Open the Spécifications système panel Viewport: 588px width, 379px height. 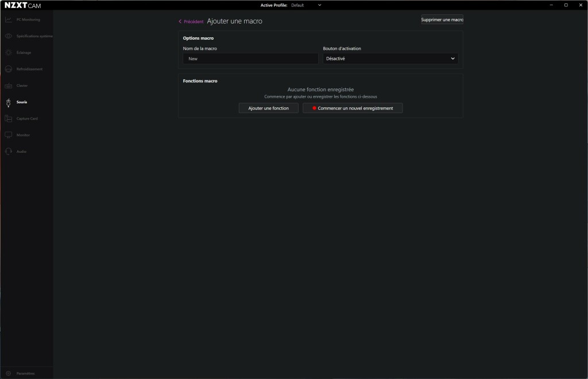coord(8,36)
